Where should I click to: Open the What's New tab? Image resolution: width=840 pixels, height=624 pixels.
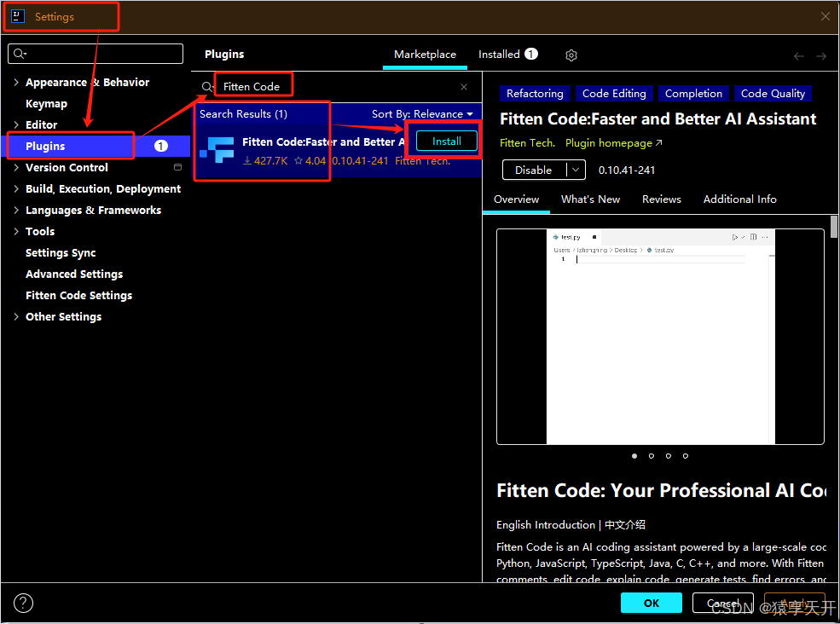590,199
